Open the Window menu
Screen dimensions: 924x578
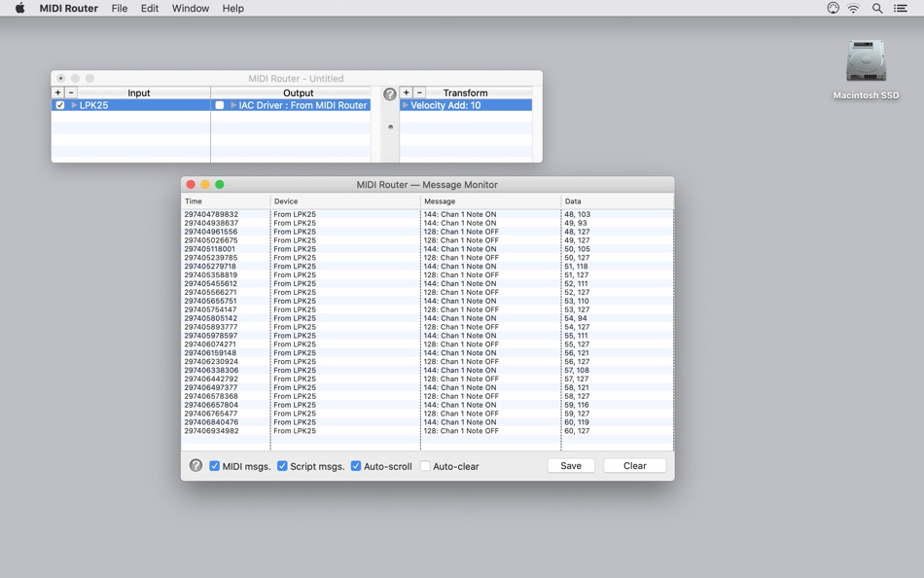tap(191, 8)
